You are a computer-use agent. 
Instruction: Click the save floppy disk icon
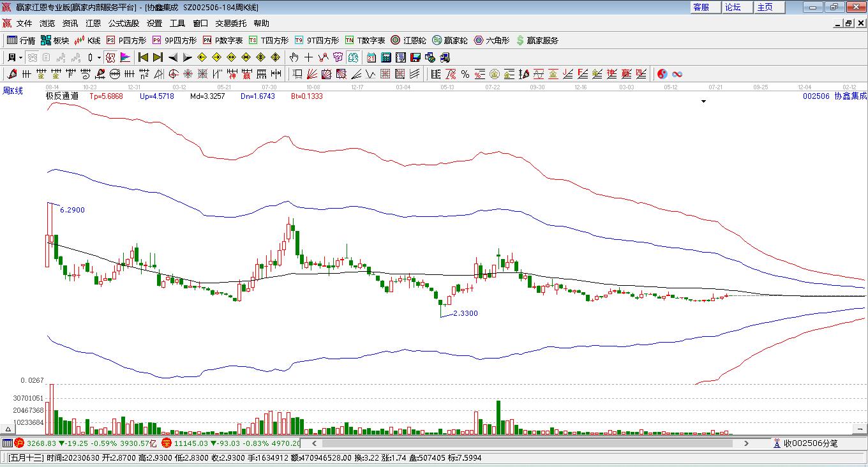[415, 57]
